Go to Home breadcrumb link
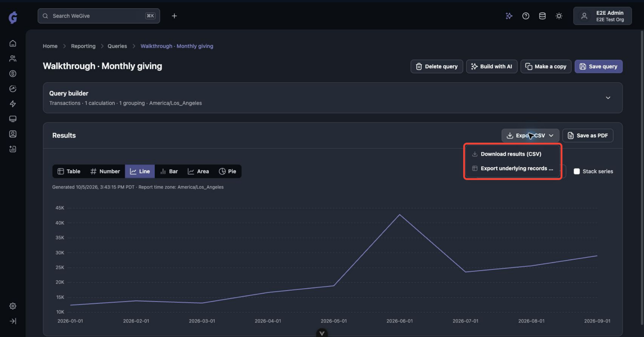 pos(50,46)
